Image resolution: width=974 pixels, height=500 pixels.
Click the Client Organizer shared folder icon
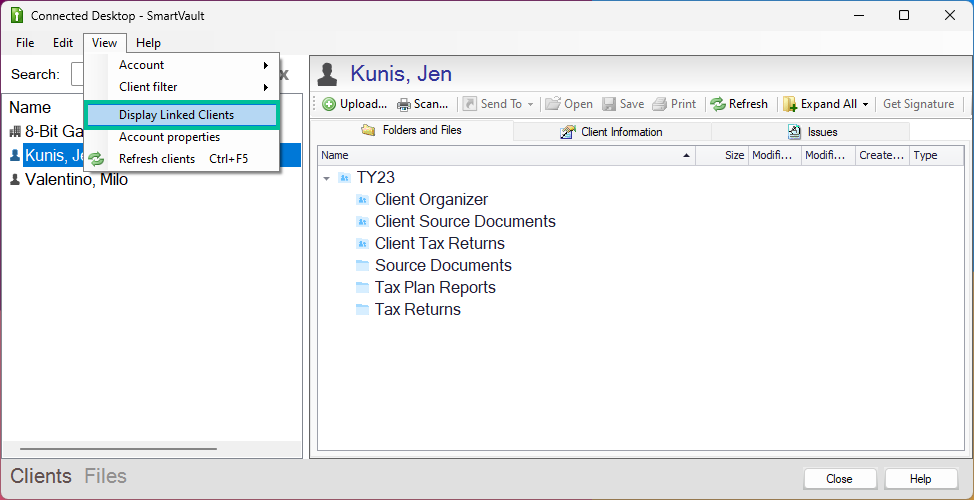(363, 199)
